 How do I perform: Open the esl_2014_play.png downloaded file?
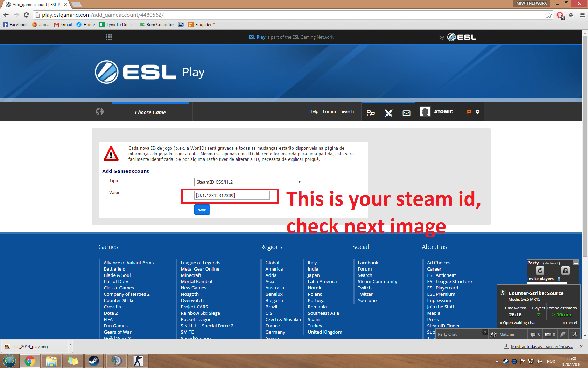(x=34, y=346)
